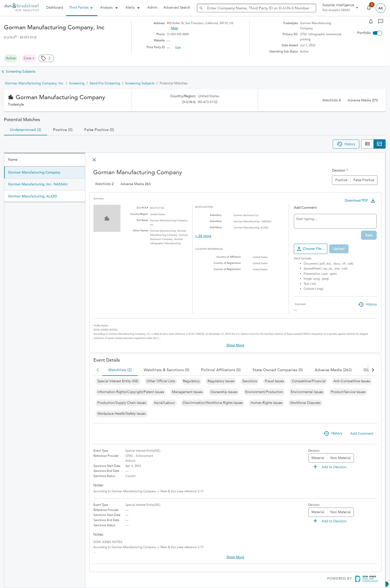Viewport: 390px width, 588px height.
Task: Show More of the profile notes
Action: (235, 345)
